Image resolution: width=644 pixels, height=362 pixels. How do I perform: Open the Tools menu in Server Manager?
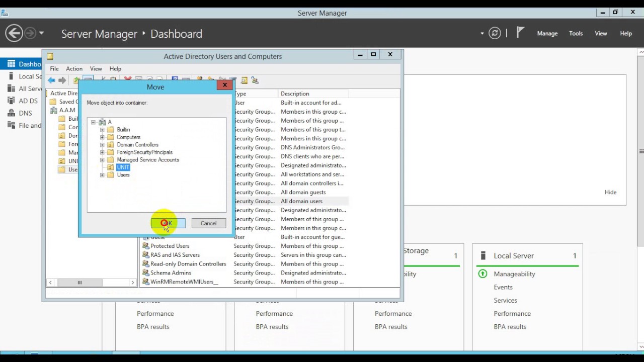click(x=576, y=33)
